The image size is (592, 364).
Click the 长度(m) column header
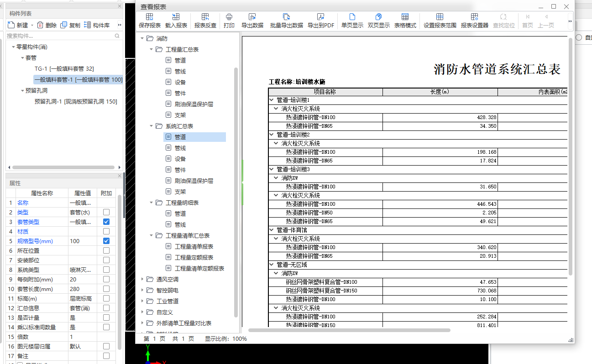pyautogui.click(x=440, y=92)
